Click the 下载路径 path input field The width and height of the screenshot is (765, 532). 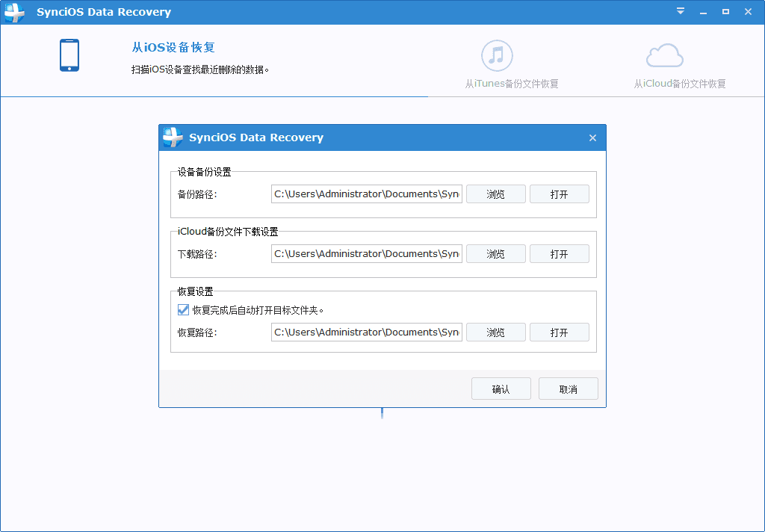pyautogui.click(x=367, y=254)
